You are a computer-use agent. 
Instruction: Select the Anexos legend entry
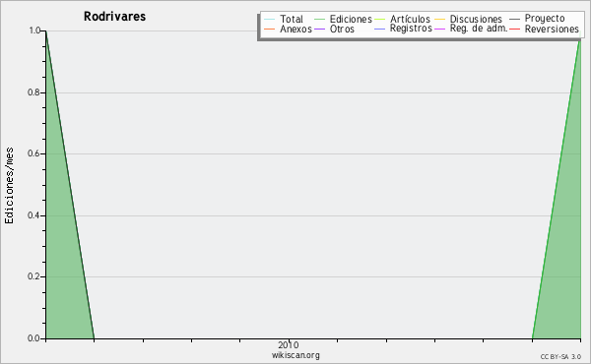pos(288,29)
